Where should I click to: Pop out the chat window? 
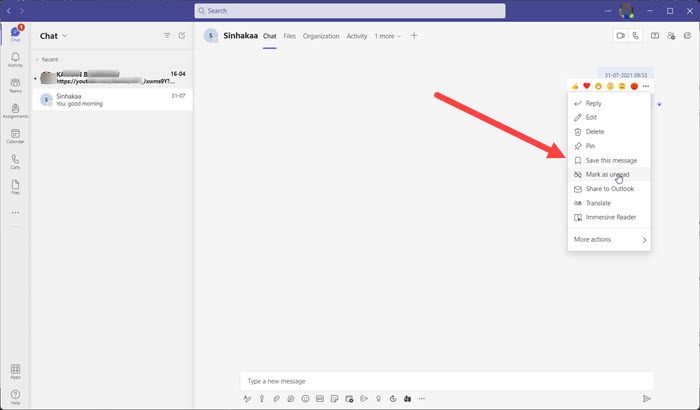(688, 36)
